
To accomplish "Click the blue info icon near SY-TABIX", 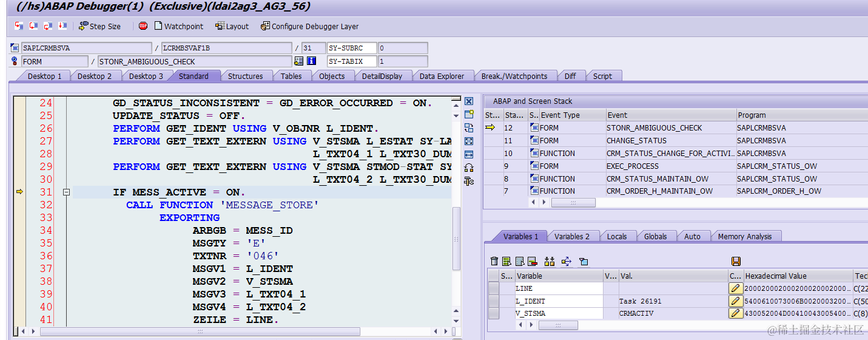I will [312, 61].
